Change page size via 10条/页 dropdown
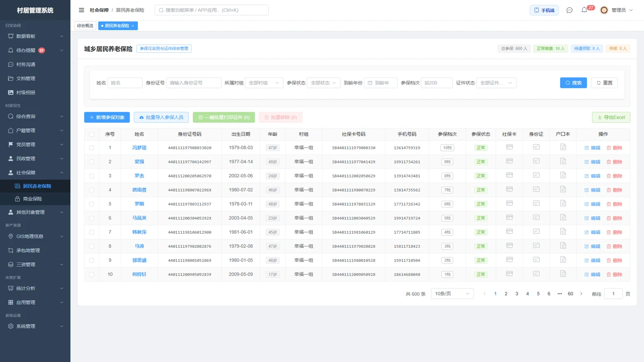Screen dimensions: 644x362 452,294
